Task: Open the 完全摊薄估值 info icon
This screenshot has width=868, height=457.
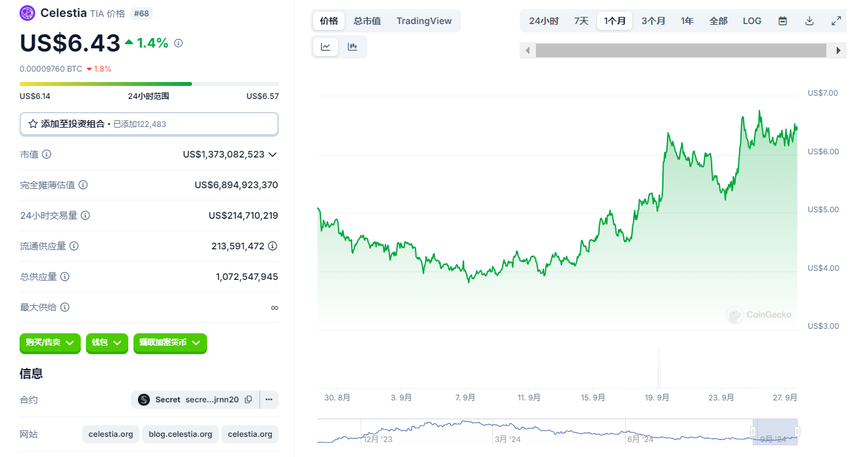Action: [83, 185]
